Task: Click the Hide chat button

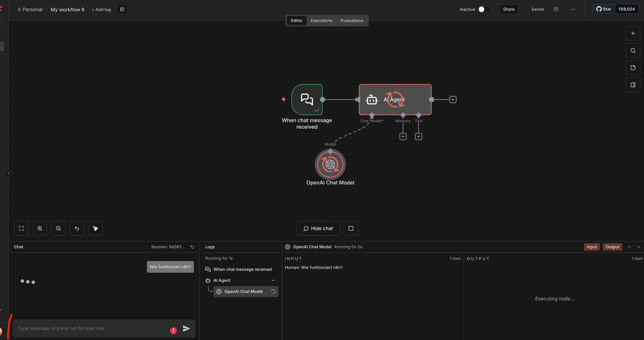Action: pyautogui.click(x=318, y=228)
